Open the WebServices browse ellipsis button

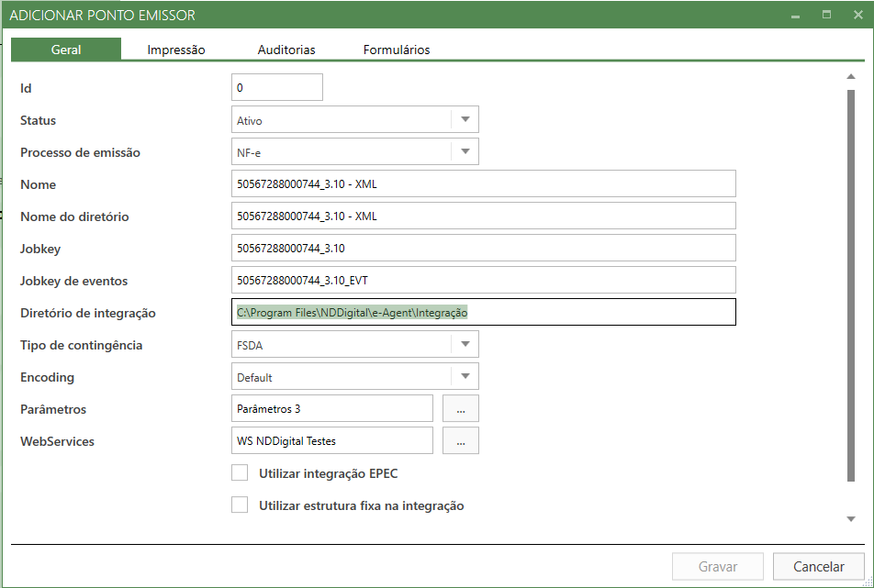click(x=460, y=441)
